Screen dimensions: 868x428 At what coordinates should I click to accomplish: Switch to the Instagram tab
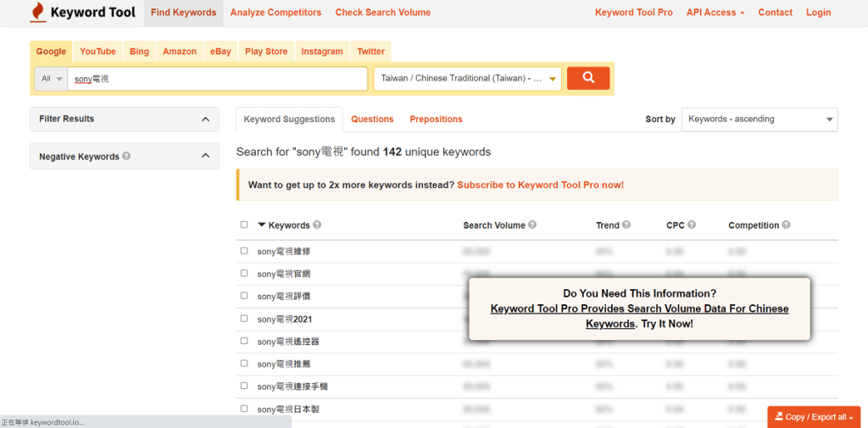tap(322, 52)
